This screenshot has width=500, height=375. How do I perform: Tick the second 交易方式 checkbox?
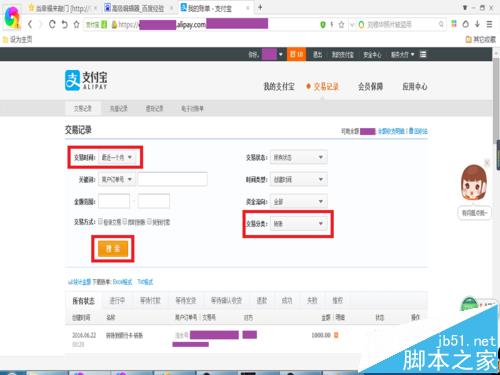click(125, 221)
